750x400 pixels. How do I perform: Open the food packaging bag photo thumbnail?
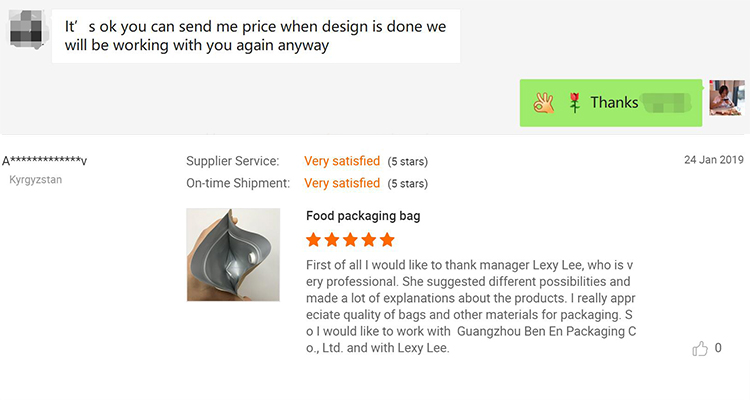(x=233, y=255)
